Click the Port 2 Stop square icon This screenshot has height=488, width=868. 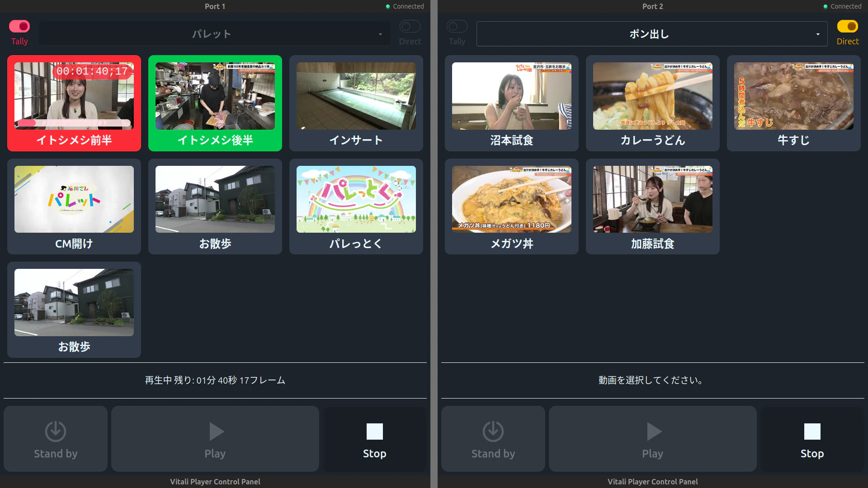pos(812,432)
